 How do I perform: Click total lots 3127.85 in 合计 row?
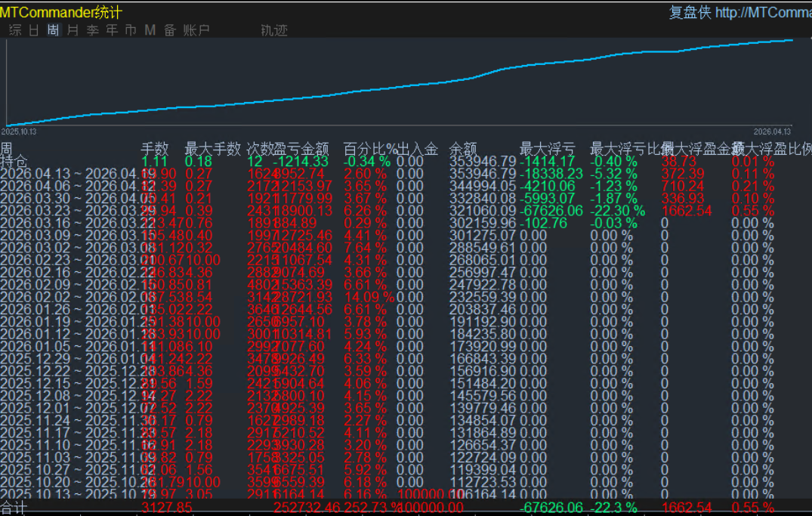point(166,508)
